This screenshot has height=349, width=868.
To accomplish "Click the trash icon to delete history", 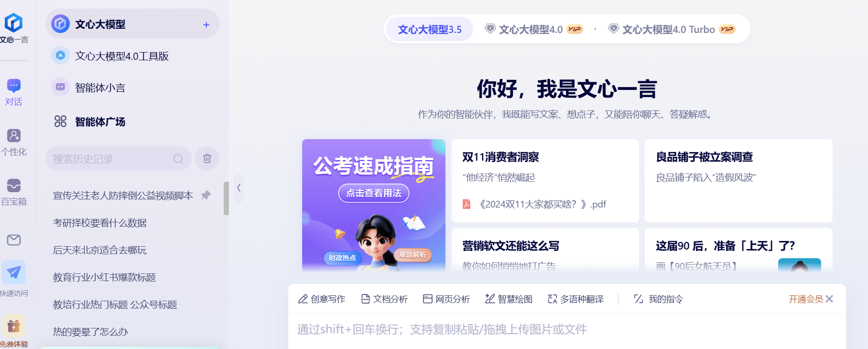I will coord(207,159).
